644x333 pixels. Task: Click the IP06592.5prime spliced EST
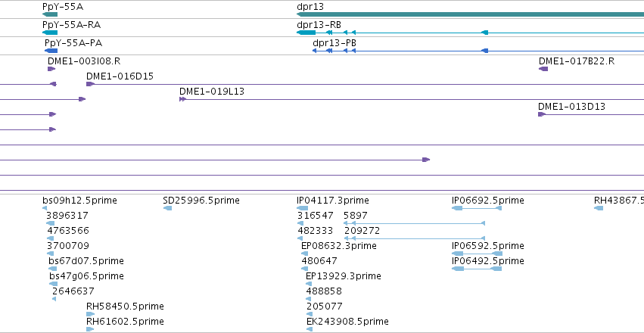click(x=477, y=254)
